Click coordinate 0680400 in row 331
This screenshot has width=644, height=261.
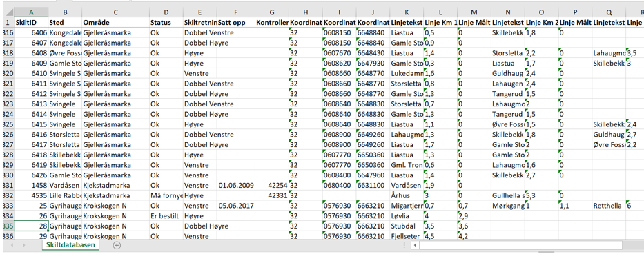339,185
